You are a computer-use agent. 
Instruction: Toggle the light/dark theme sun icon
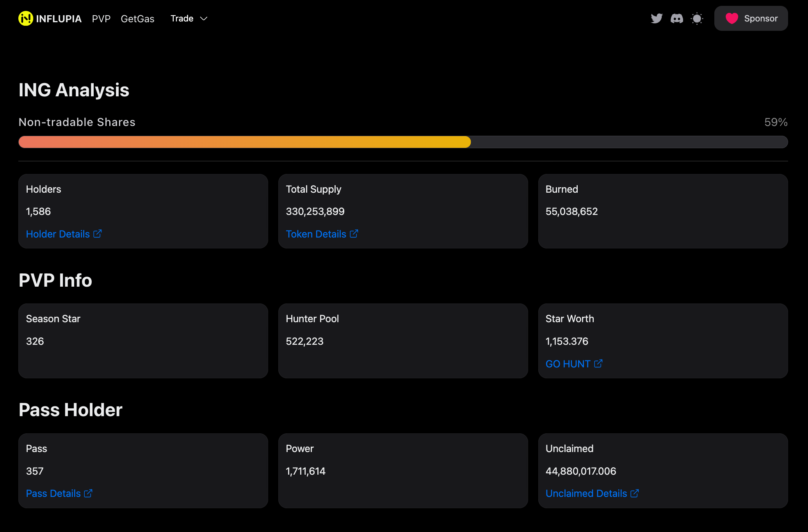coord(697,18)
